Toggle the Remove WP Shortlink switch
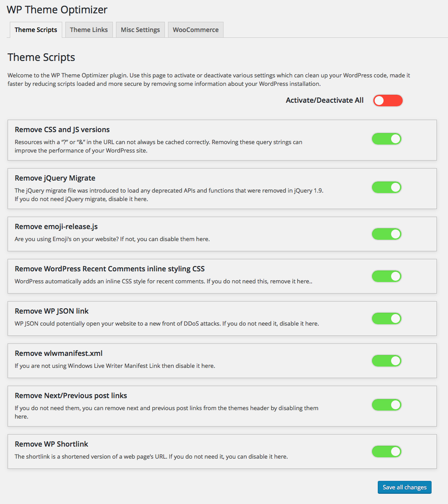Screen dimensions: 448x504 [386, 452]
